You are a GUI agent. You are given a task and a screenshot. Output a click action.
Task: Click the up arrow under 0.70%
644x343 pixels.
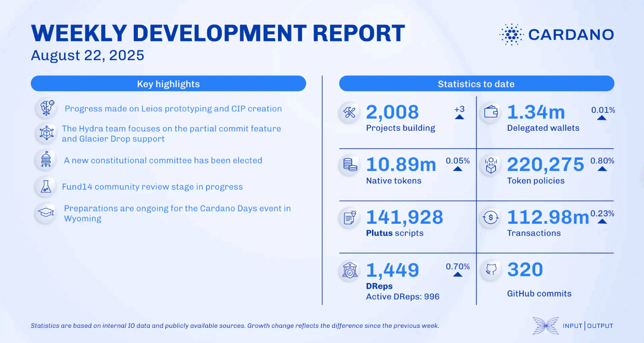[x=457, y=274]
